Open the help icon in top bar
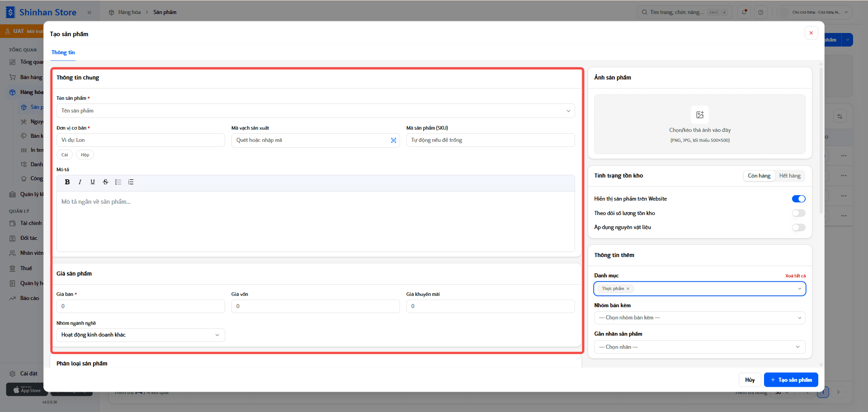 point(761,12)
